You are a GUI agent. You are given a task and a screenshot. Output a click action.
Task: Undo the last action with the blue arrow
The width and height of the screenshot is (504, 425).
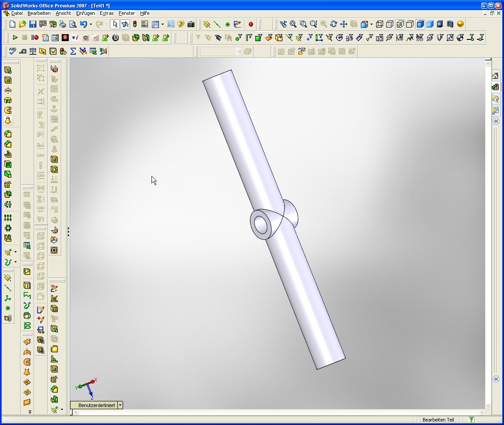pos(83,24)
